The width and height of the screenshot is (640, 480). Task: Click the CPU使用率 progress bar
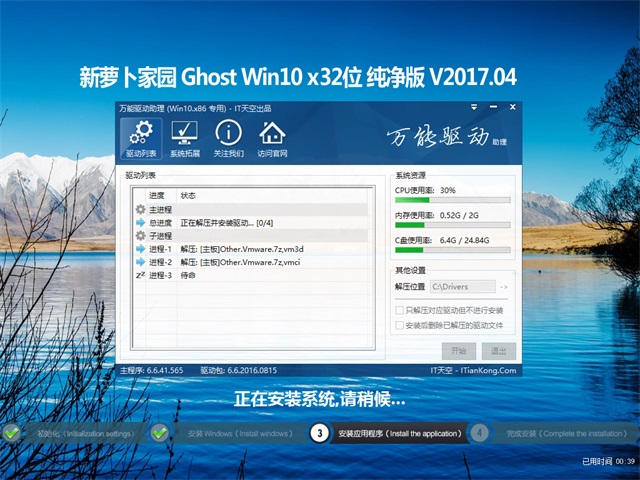pos(453,200)
